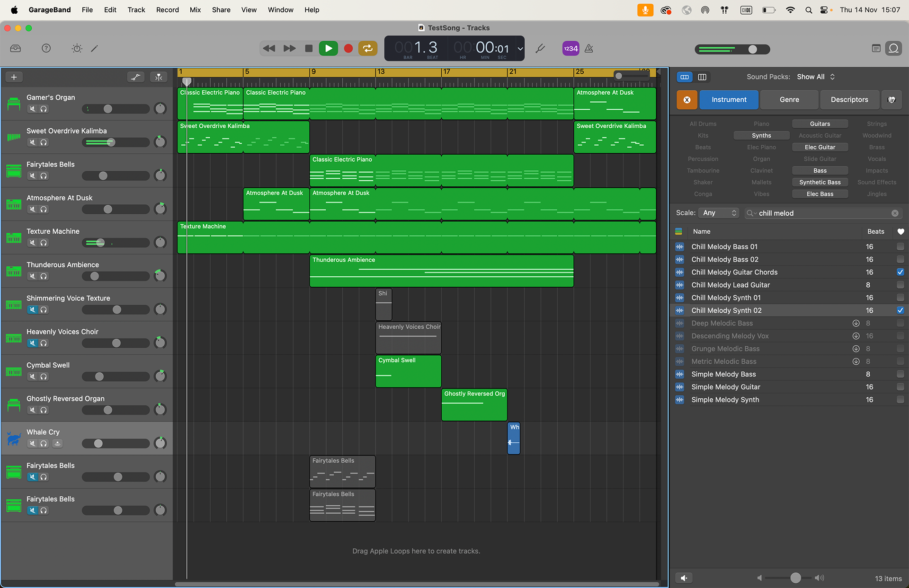909x588 pixels.
Task: Select the Elec Bass keyword button
Action: (x=820, y=194)
